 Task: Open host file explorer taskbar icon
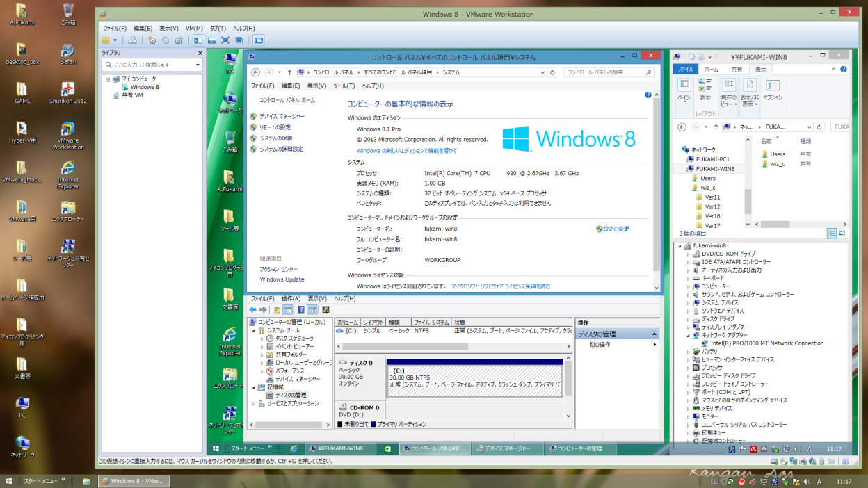click(87, 481)
